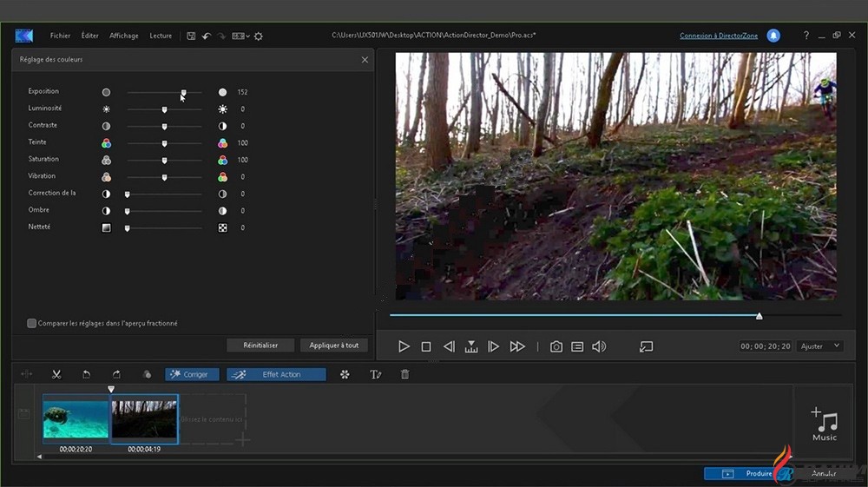Enable Comparer les réglages split preview checkbox
This screenshot has height=487, width=868.
(x=32, y=323)
